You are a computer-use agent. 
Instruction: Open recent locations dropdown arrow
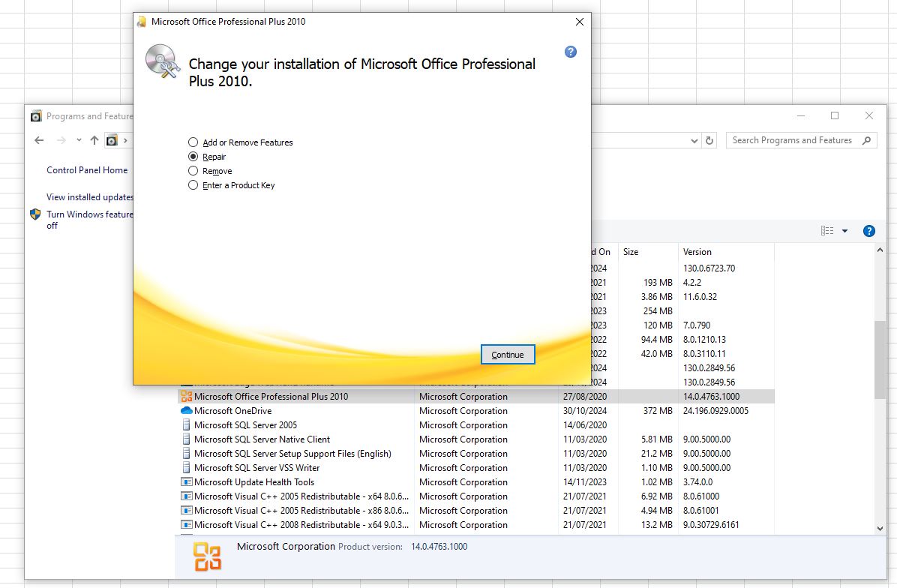[79, 140]
